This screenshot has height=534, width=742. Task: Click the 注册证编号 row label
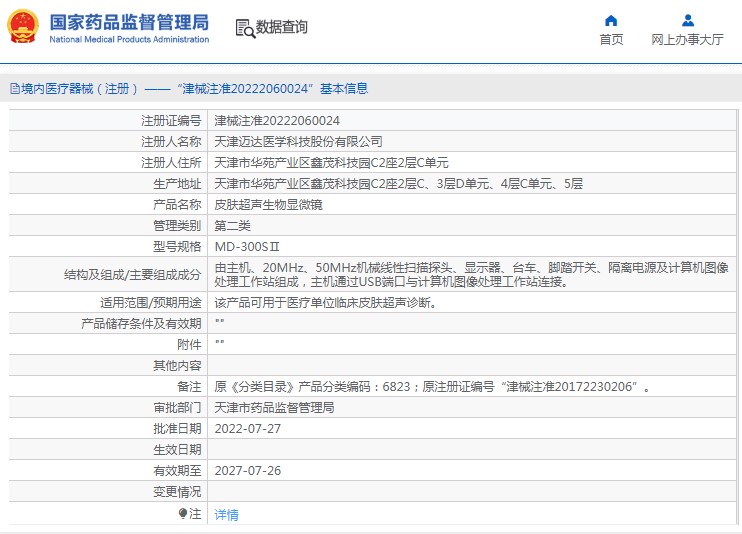click(171, 121)
